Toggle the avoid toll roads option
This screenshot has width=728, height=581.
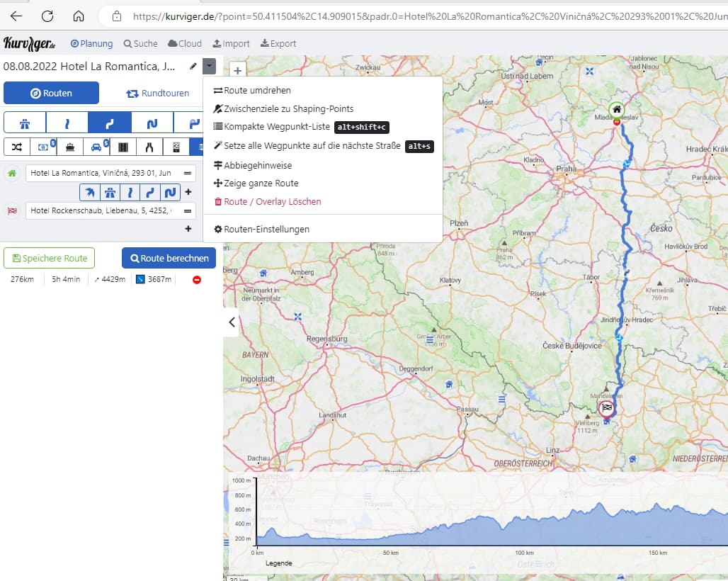[x=43, y=147]
